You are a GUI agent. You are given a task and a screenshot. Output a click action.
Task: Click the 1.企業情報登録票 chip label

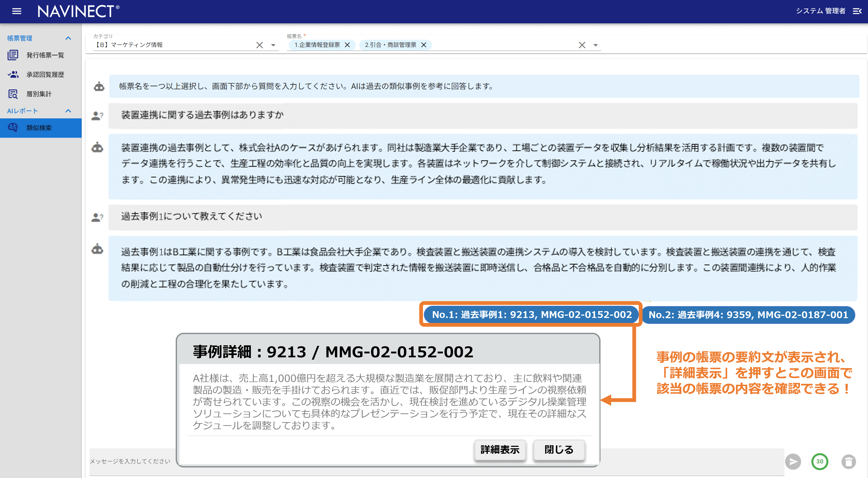pyautogui.click(x=317, y=45)
